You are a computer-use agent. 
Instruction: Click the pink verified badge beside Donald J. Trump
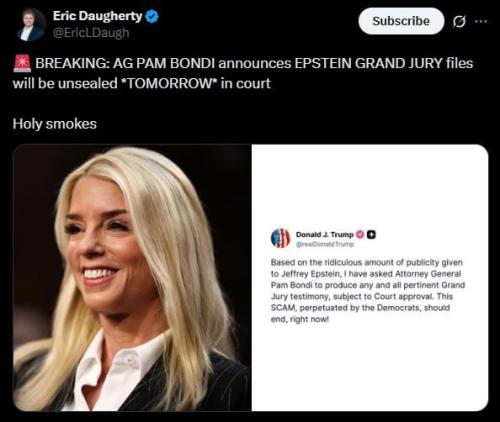pyautogui.click(x=360, y=235)
